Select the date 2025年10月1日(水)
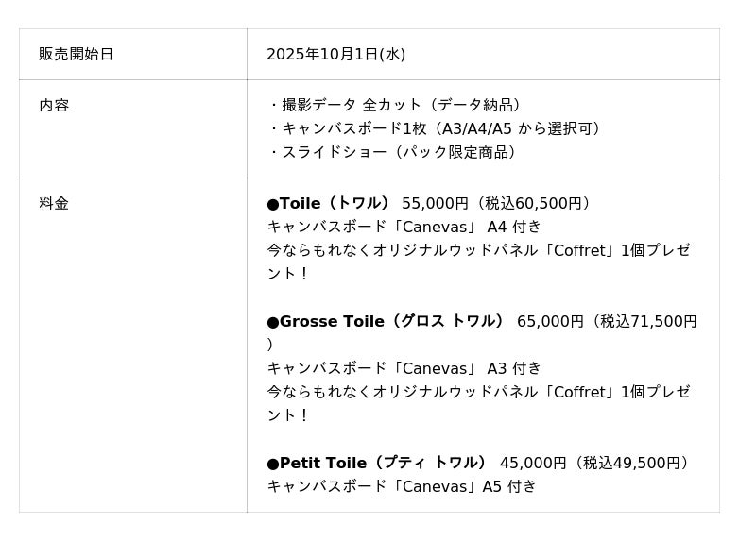Viewport: 756px width, 541px height. [335, 54]
